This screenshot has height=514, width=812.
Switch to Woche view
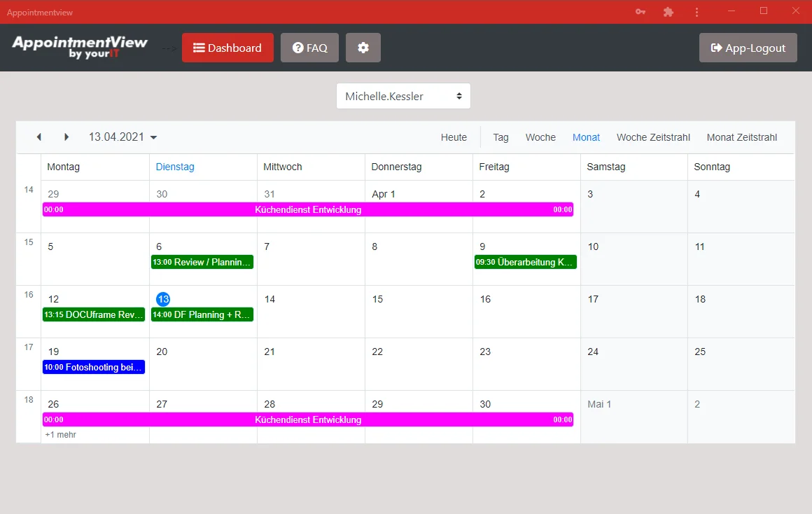point(540,137)
